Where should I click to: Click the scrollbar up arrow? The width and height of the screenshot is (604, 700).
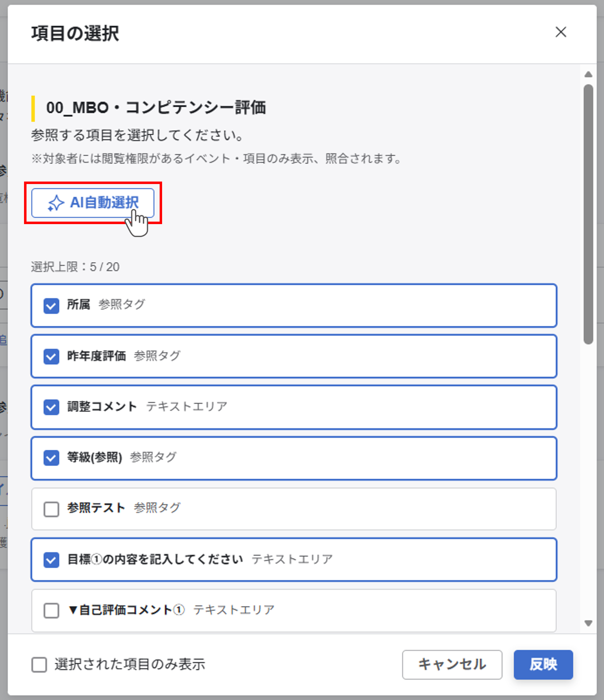[588, 74]
